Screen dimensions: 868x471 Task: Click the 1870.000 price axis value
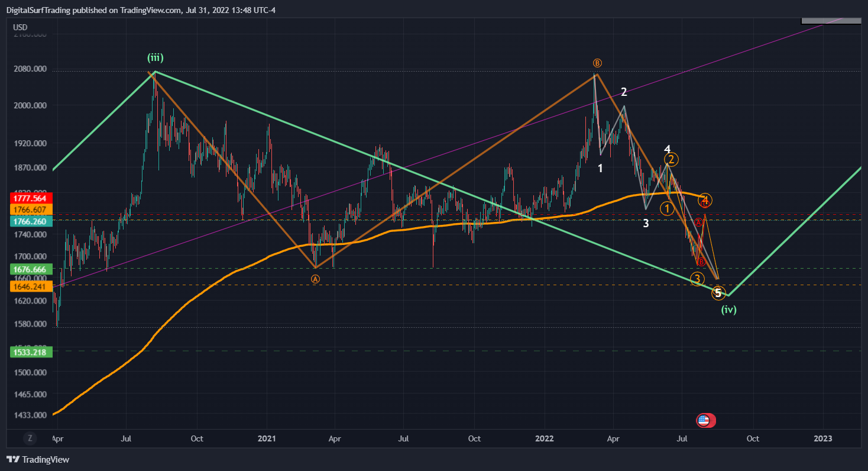[30, 168]
